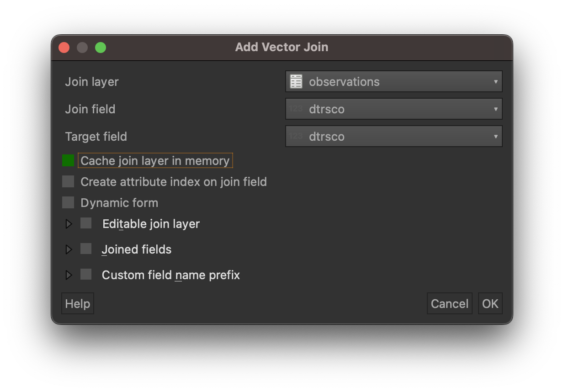564x392 pixels.
Task: Expand the Joined fields section
Action: pos(69,249)
